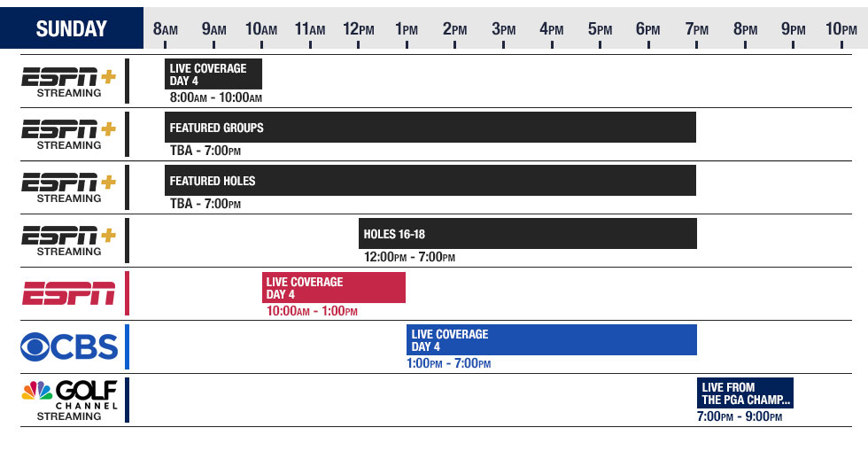The width and height of the screenshot is (868, 451).
Task: Click the red ESPN channel logo
Action: (x=69, y=292)
